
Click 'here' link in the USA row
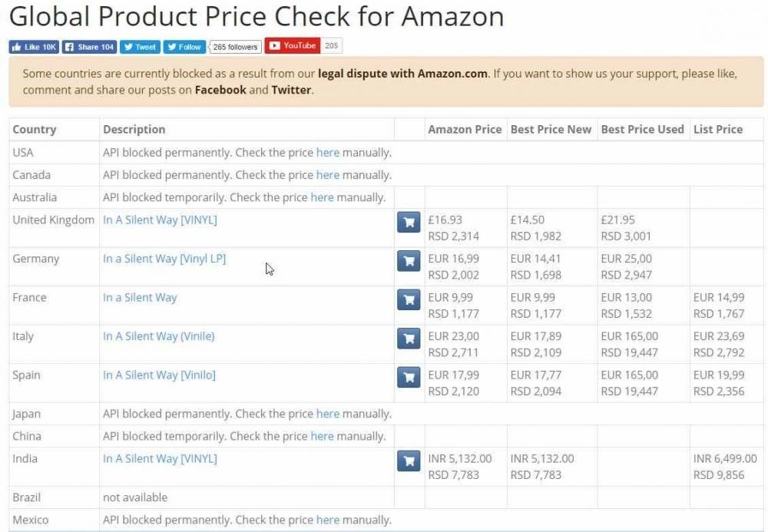coord(328,153)
